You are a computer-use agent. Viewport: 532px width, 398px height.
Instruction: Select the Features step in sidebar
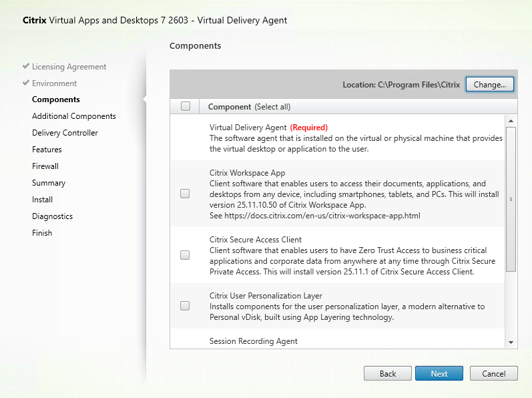47,150
